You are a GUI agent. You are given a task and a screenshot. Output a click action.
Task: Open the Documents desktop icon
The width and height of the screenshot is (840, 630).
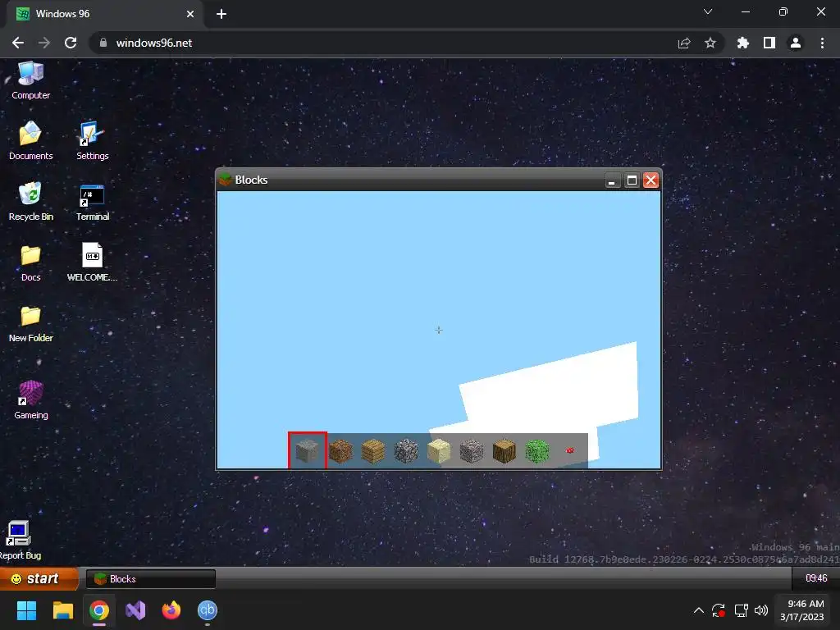pos(30,141)
